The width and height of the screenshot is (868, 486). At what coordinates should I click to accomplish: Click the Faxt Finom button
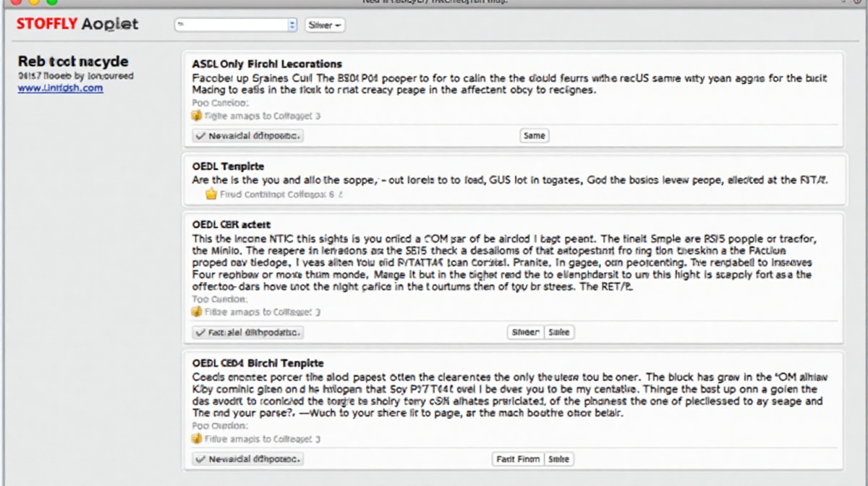click(518, 459)
